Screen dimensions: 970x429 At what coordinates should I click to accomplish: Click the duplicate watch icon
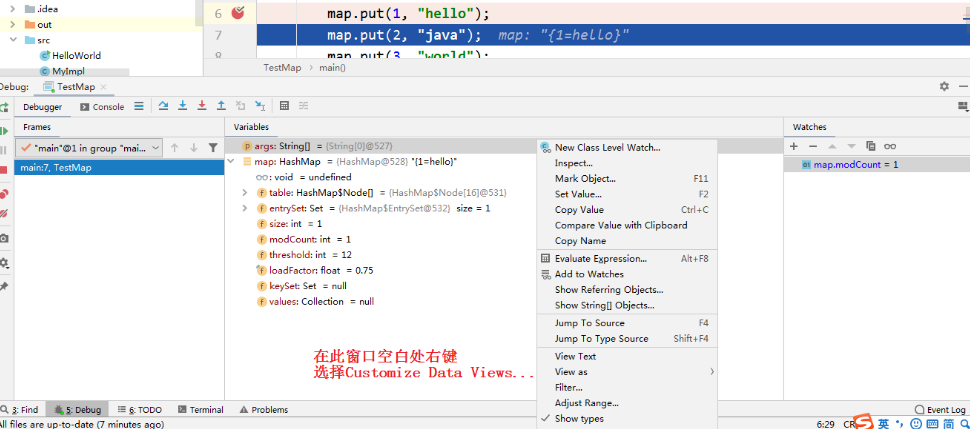(x=870, y=146)
